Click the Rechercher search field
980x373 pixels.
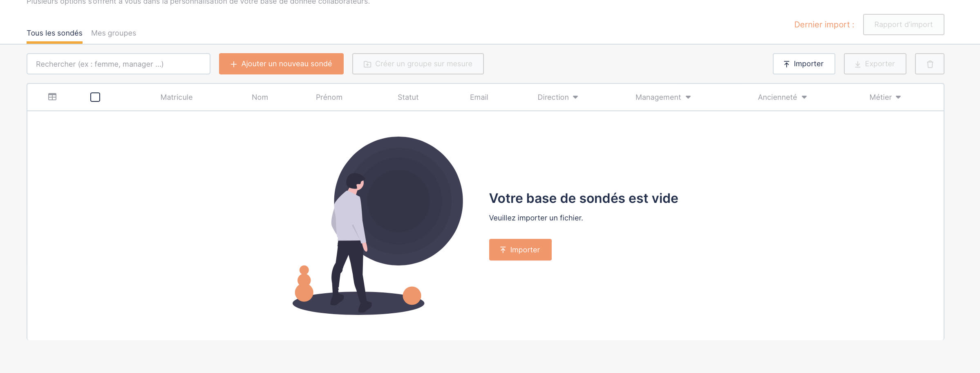pyautogui.click(x=119, y=64)
